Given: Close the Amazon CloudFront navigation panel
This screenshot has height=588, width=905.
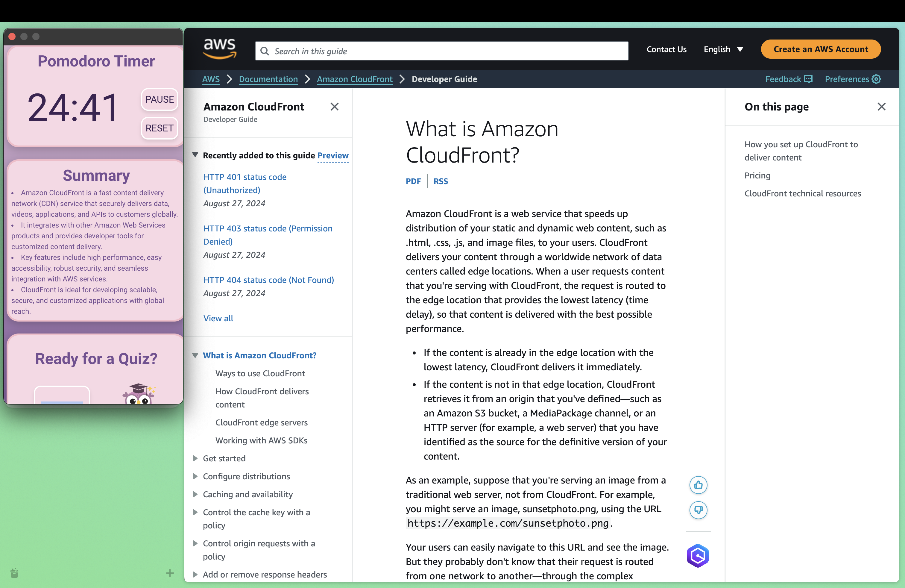Looking at the screenshot, I should [x=334, y=107].
